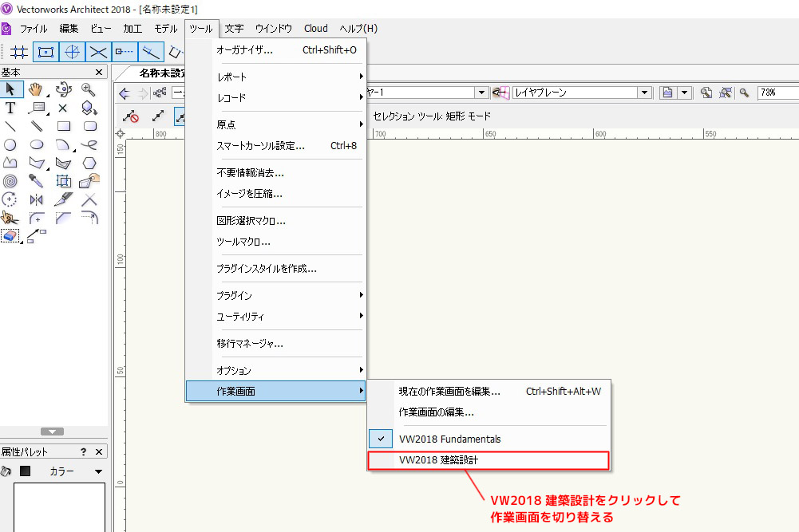Select the Flyover rotate-view tool
This screenshot has height=532, width=799.
pyautogui.click(x=63, y=89)
